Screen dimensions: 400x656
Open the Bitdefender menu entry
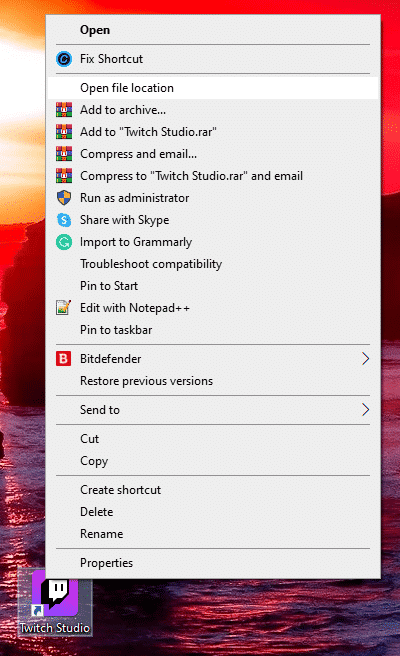coord(213,359)
